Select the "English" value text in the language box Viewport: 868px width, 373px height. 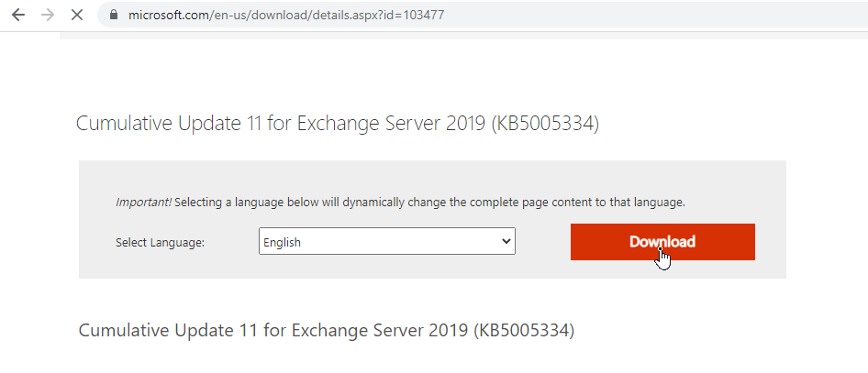[283, 242]
